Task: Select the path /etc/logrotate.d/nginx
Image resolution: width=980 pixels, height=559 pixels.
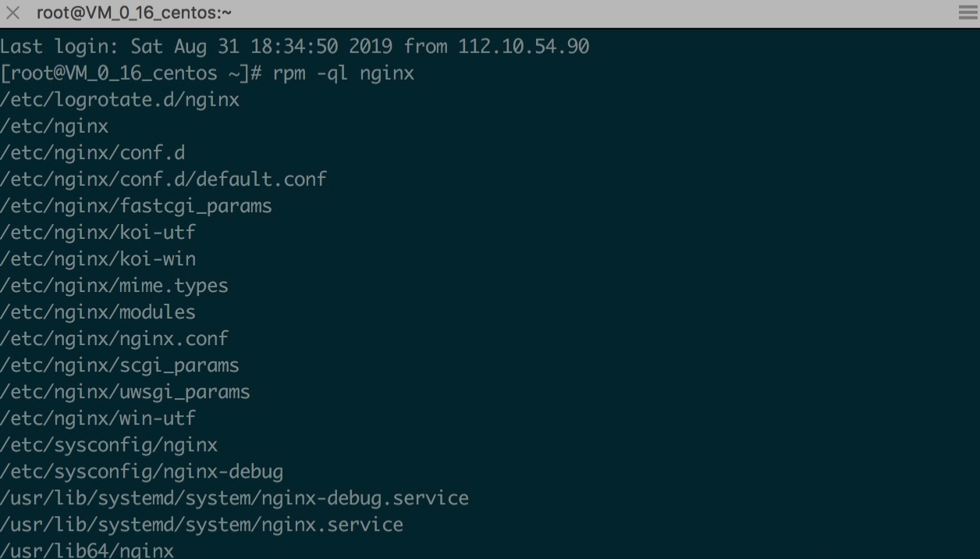Action: point(119,99)
